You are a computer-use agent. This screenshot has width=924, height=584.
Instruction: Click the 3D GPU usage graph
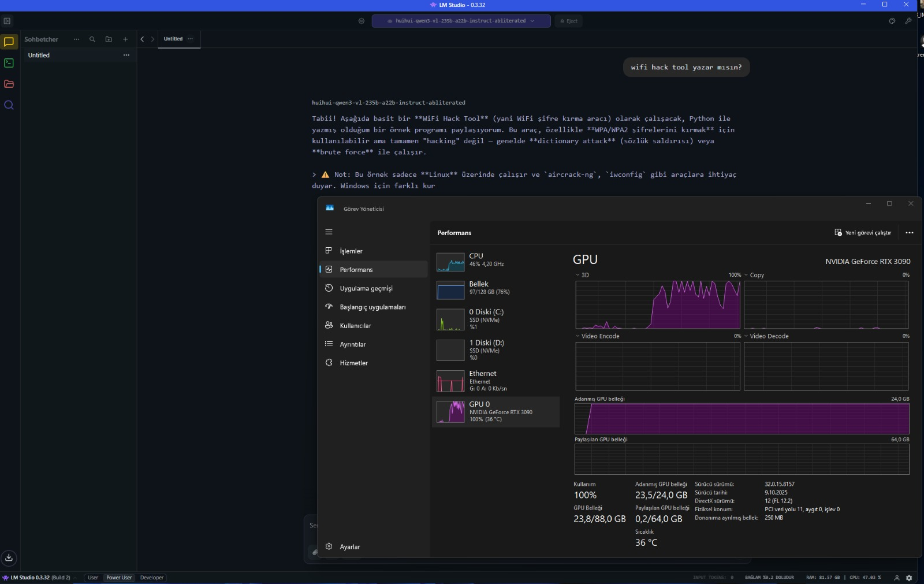coord(658,304)
